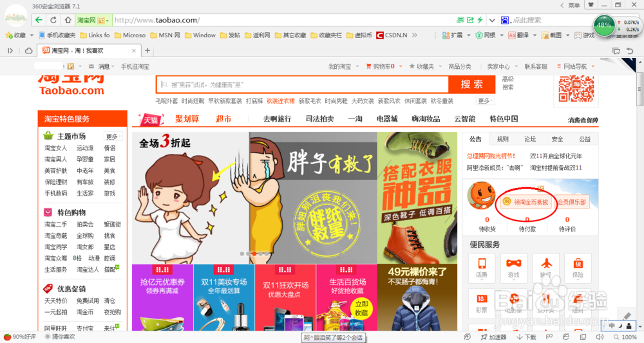Click the 截图 screenshot icon

[545, 35]
